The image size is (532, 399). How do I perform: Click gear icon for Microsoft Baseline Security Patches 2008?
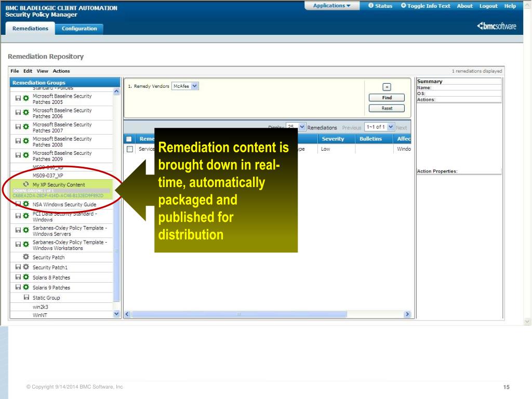[x=26, y=141]
